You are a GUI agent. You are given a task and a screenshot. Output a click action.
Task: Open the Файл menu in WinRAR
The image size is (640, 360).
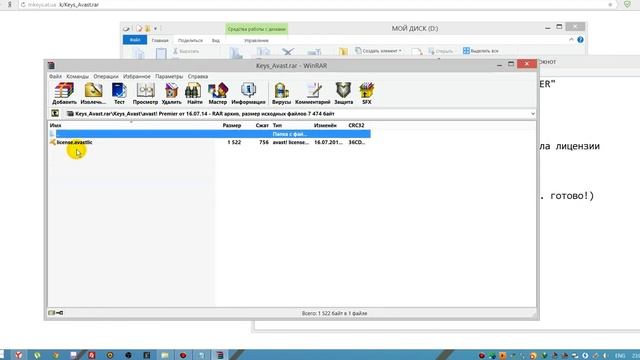tap(56, 76)
